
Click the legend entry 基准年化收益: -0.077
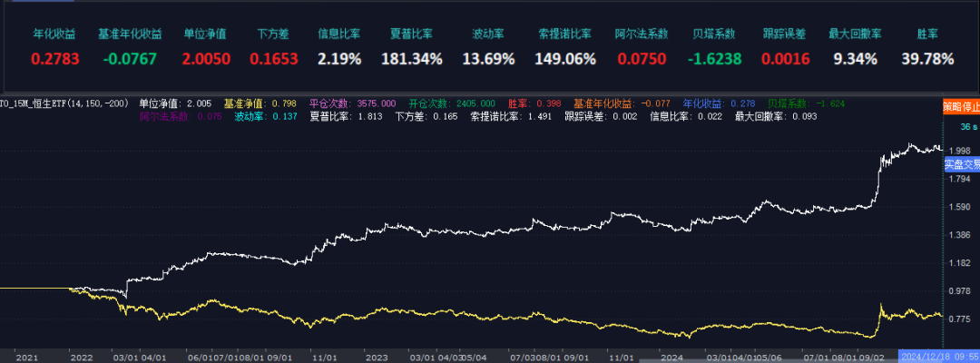click(622, 103)
